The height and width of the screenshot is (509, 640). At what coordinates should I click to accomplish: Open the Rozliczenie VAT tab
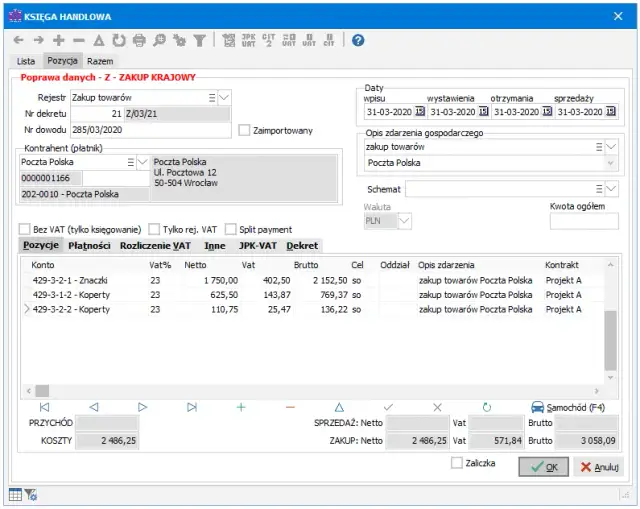point(155,245)
